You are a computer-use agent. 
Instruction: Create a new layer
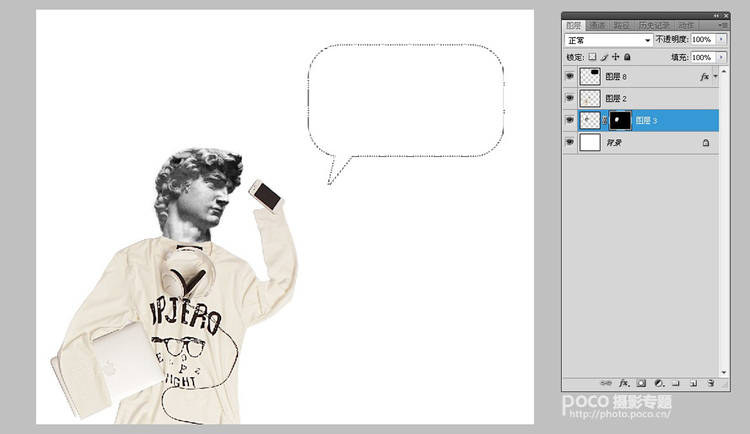(x=692, y=383)
